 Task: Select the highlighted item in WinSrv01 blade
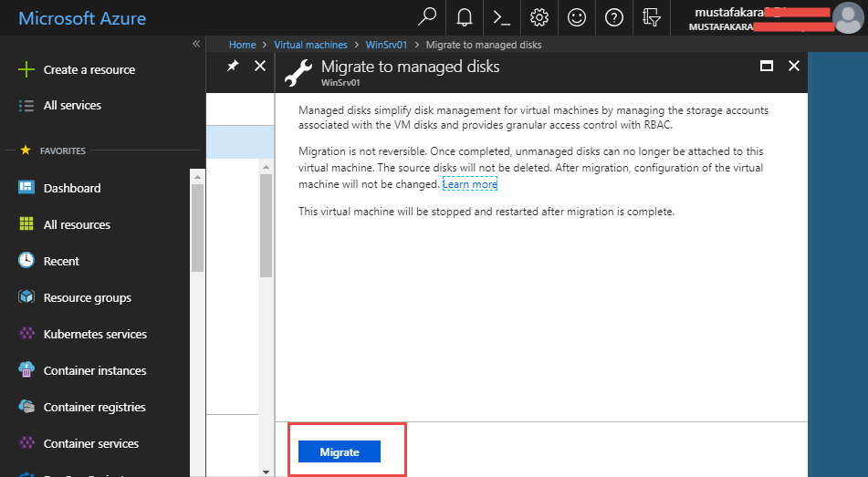click(x=240, y=142)
